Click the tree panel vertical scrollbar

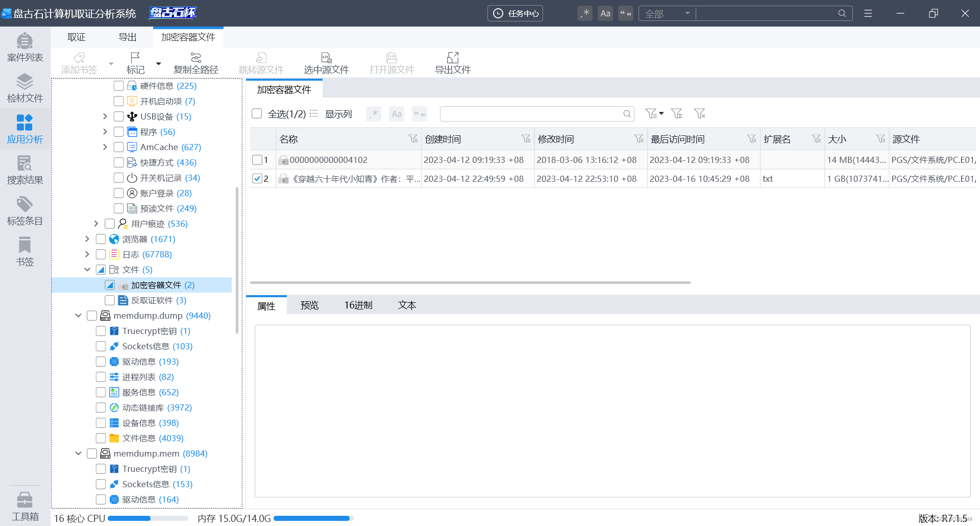(237, 260)
